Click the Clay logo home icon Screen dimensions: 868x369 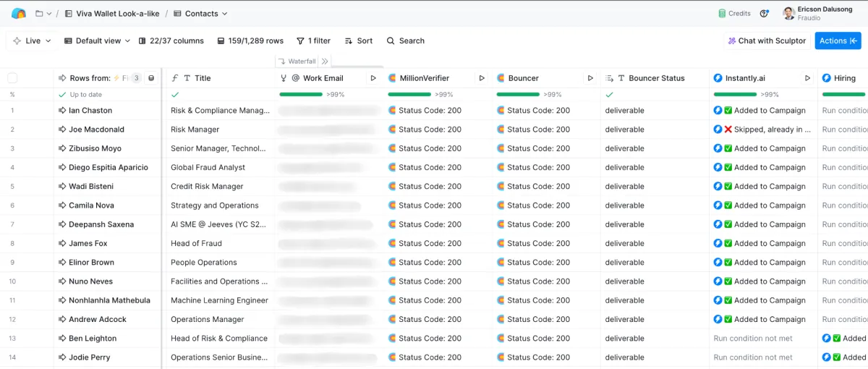click(19, 13)
